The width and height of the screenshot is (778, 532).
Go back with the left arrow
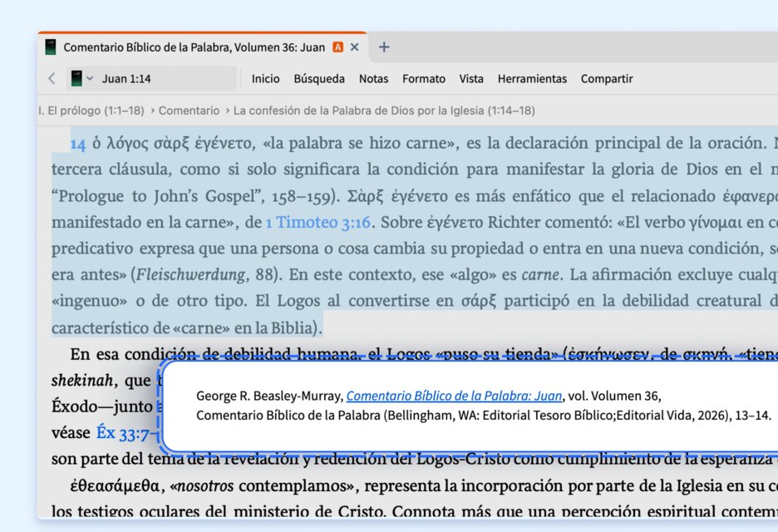(52, 78)
